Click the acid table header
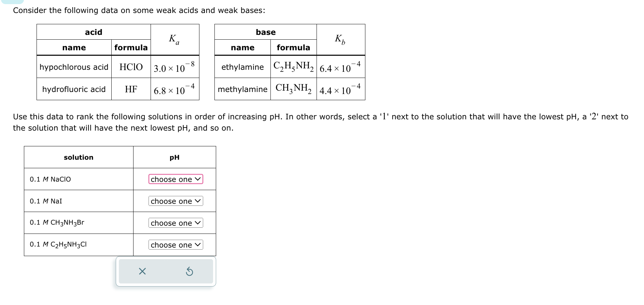 (x=93, y=32)
